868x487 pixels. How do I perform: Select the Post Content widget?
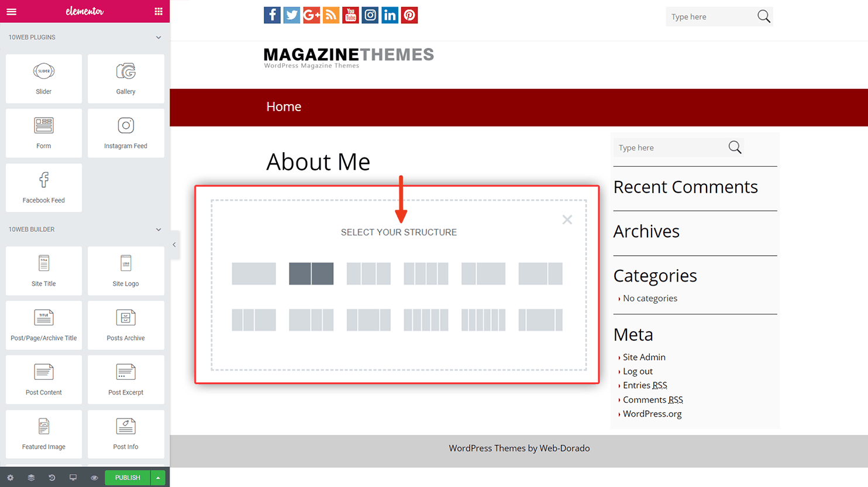[44, 379]
